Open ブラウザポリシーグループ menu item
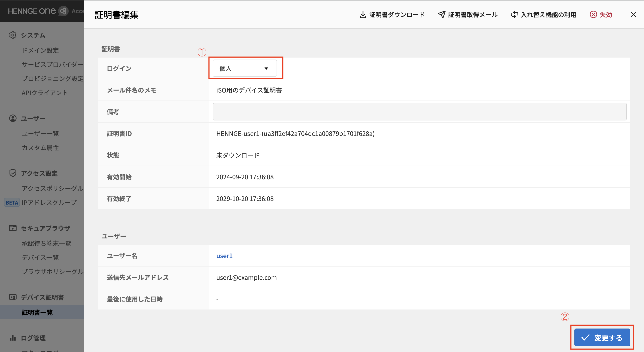This screenshot has width=644, height=352. pyautogui.click(x=53, y=272)
